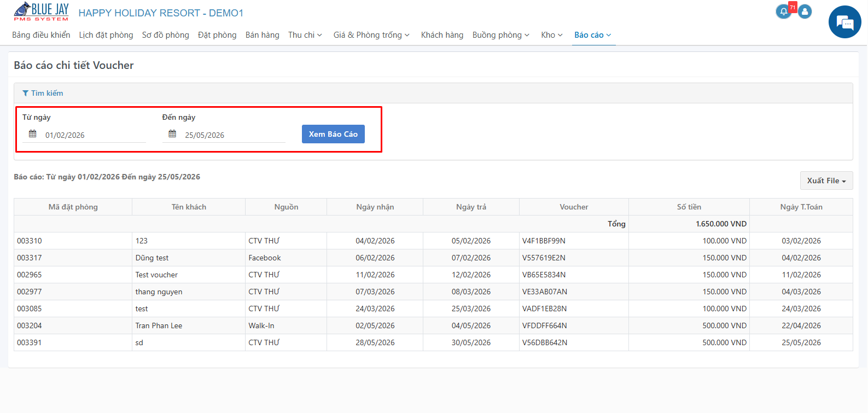The height and width of the screenshot is (413, 868).
Task: Go to Bảng điều khiển dashboard
Action: 41,35
